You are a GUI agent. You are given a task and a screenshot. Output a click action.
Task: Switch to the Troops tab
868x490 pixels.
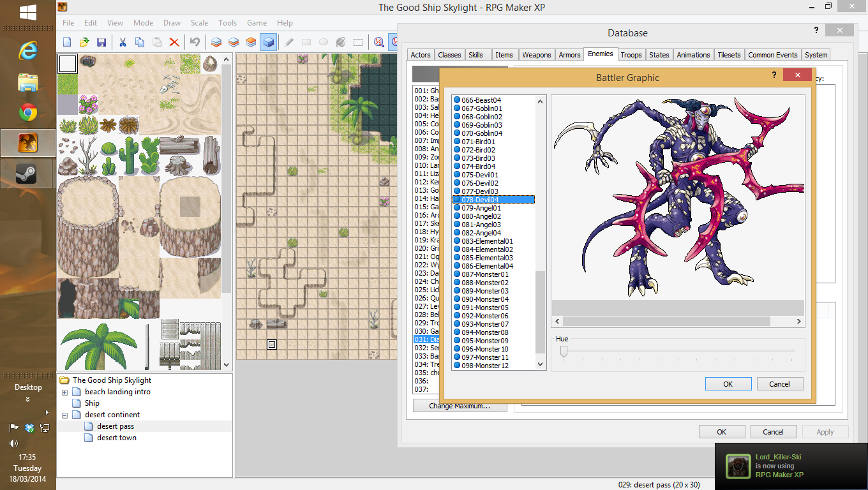[x=631, y=55]
